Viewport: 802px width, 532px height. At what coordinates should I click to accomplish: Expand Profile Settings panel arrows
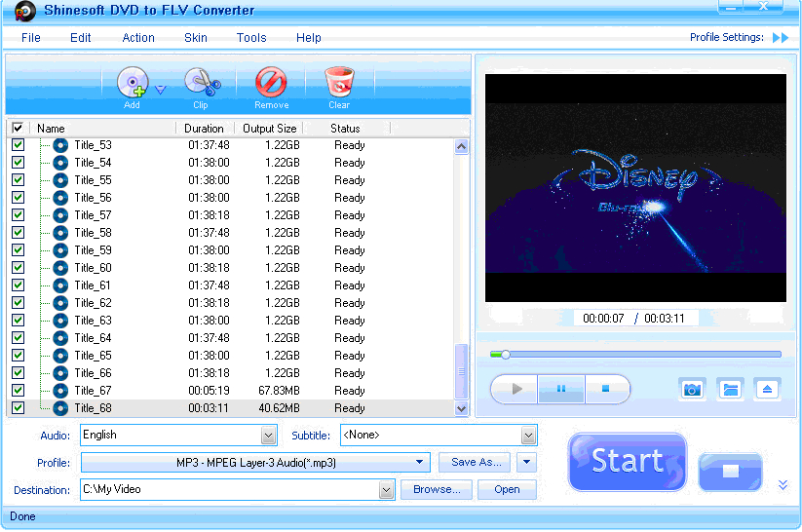[x=781, y=37]
